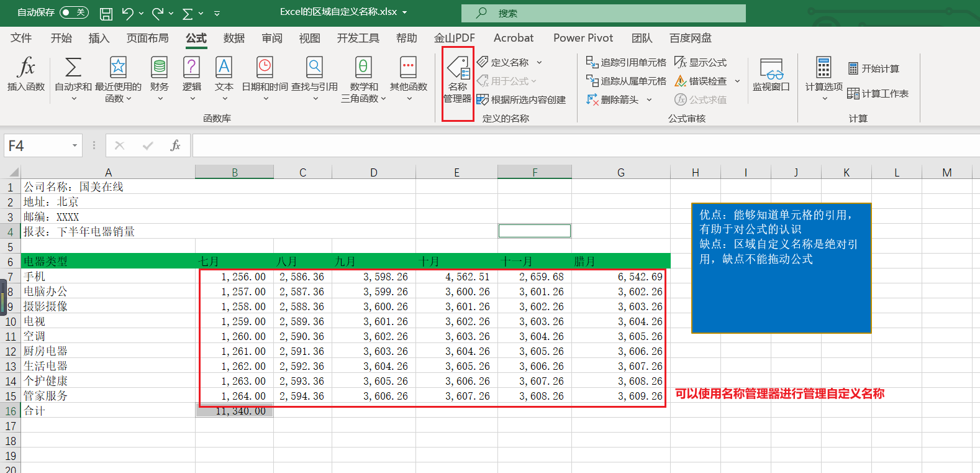Click the 电器类型 header cell
This screenshot has width=980, height=473.
[108, 261]
